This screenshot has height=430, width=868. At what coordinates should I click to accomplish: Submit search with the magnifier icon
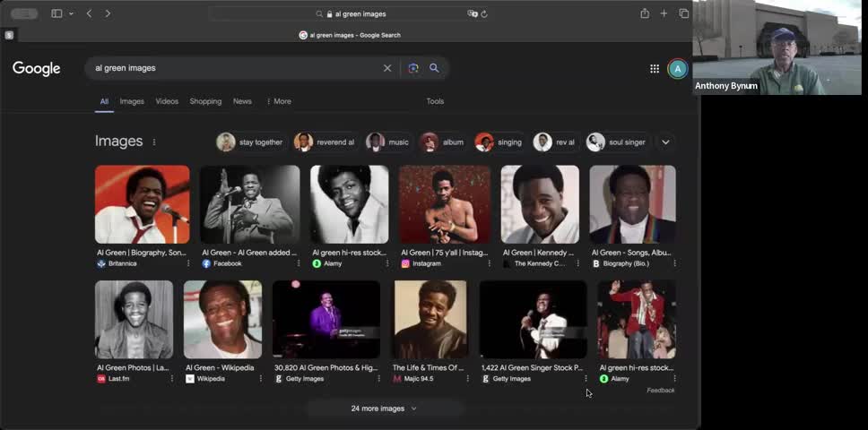[434, 68]
